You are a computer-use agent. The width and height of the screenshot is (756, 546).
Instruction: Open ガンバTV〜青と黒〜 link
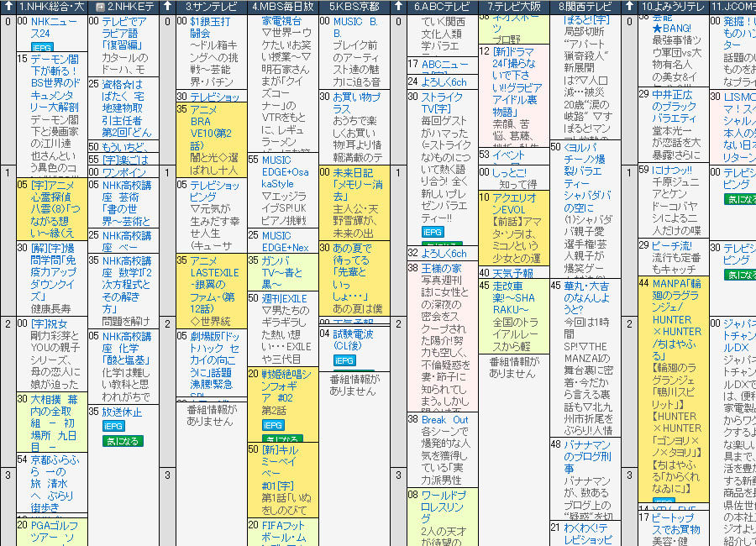282,272
